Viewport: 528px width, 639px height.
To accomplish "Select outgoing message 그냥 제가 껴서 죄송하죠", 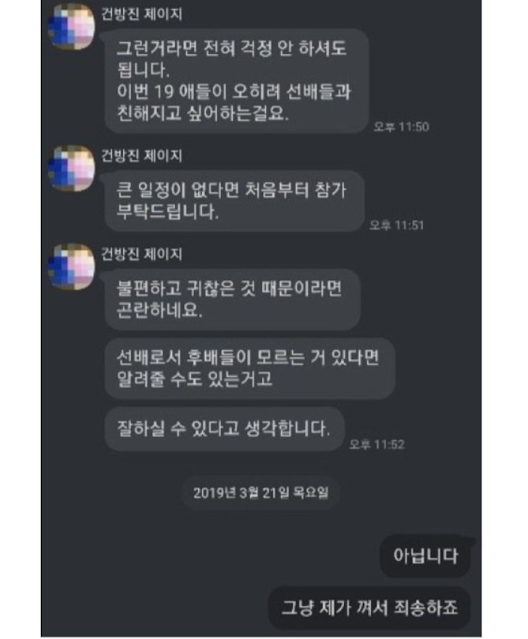I will [x=370, y=608].
